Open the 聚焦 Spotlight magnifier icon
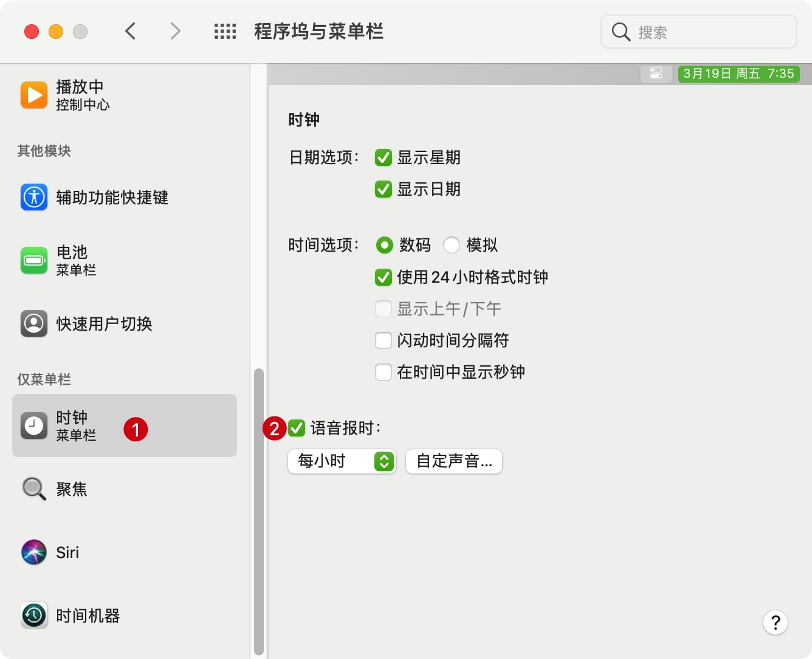 (x=34, y=489)
